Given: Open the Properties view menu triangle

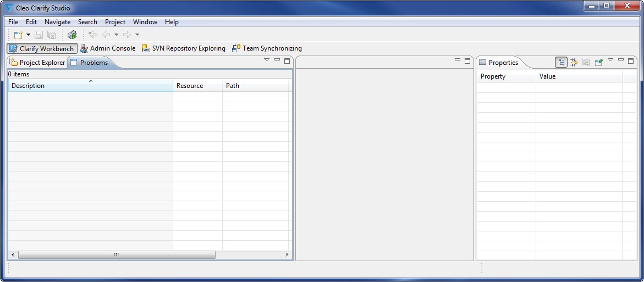Looking at the screenshot, I should coord(610,60).
